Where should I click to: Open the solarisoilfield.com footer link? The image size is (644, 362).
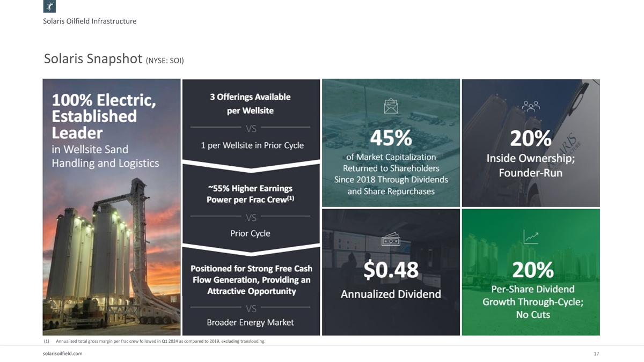pyautogui.click(x=62, y=354)
